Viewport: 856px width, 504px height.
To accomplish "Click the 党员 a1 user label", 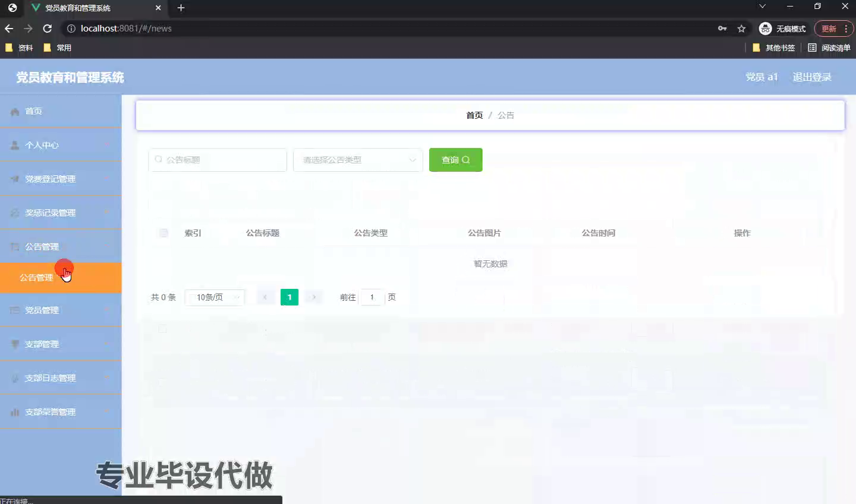I will (x=761, y=77).
